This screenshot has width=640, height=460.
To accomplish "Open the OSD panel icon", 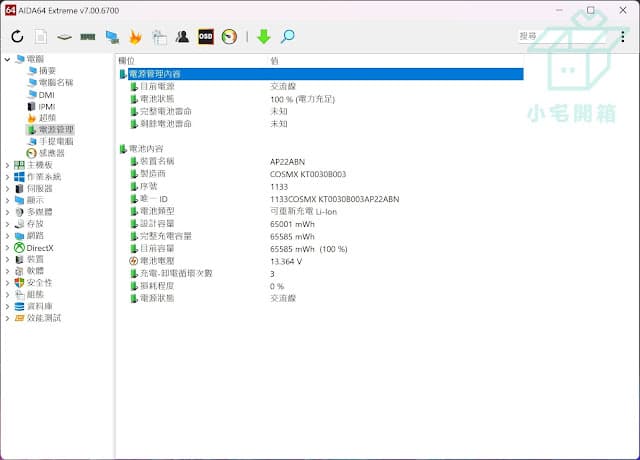I will click(x=206, y=37).
